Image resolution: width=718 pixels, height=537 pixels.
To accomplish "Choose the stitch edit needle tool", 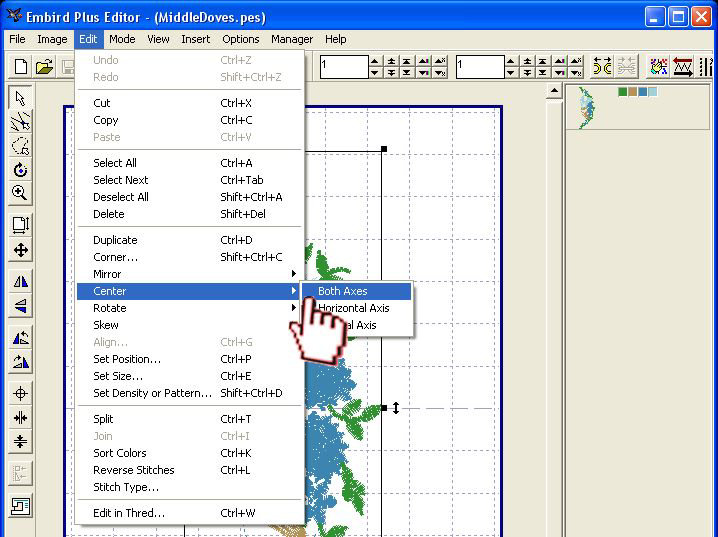I will pos(20,122).
